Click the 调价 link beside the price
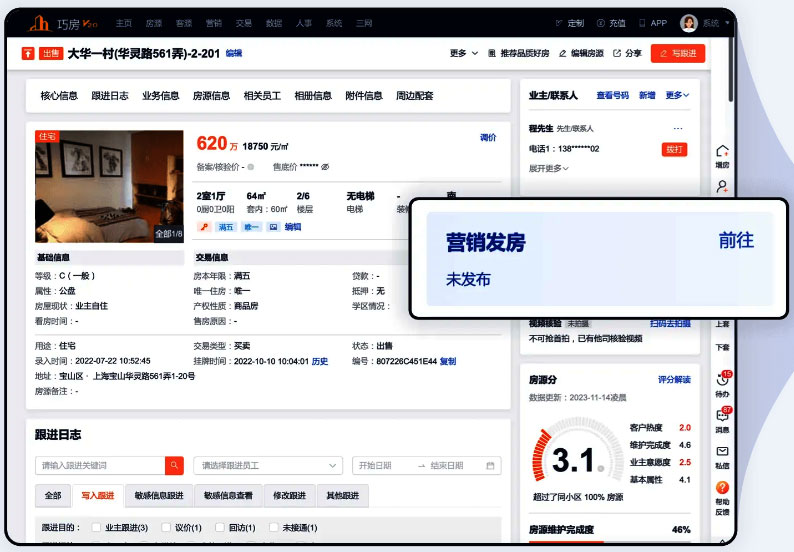 coord(488,137)
